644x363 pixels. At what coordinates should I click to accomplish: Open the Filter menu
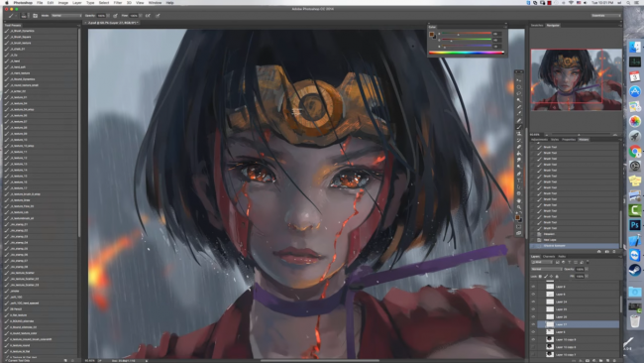point(118,2)
